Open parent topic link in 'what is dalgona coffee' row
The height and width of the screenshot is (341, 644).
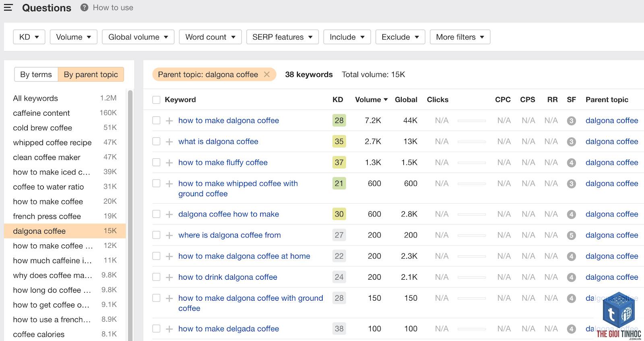tap(612, 141)
